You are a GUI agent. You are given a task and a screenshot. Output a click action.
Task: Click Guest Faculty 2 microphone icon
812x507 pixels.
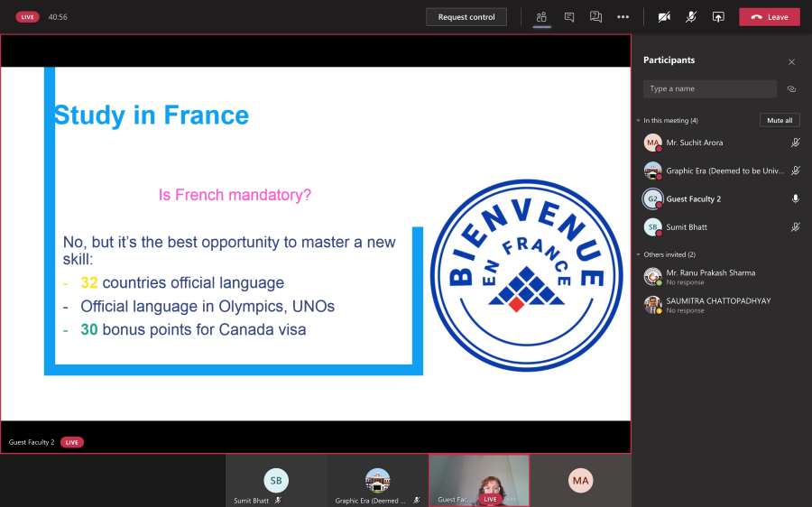[x=795, y=198]
